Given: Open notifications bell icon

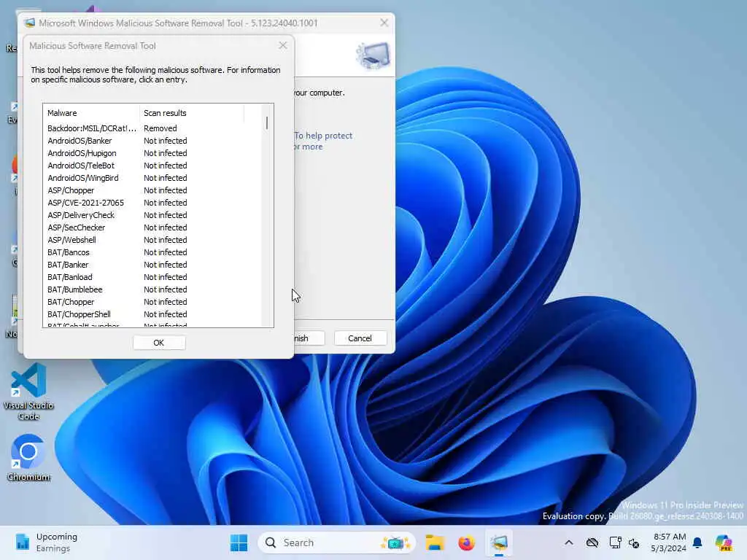Looking at the screenshot, I should (697, 542).
